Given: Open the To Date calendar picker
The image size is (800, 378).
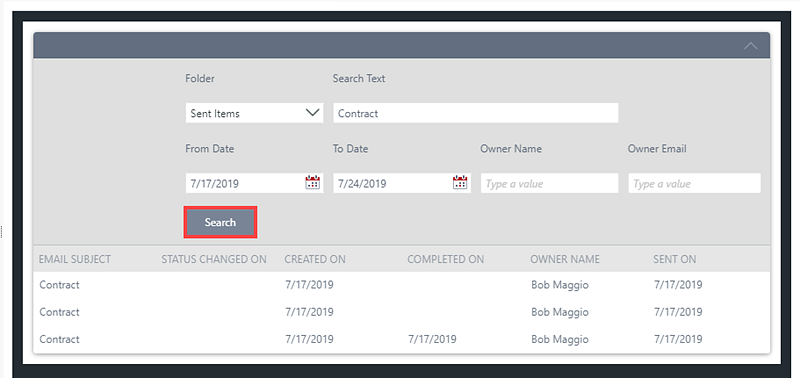Looking at the screenshot, I should pos(460,183).
